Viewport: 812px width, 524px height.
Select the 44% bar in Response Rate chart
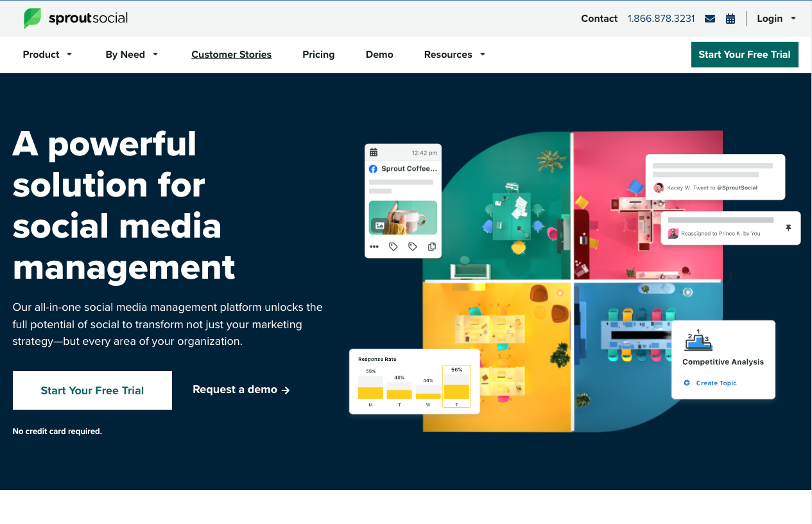(x=428, y=392)
